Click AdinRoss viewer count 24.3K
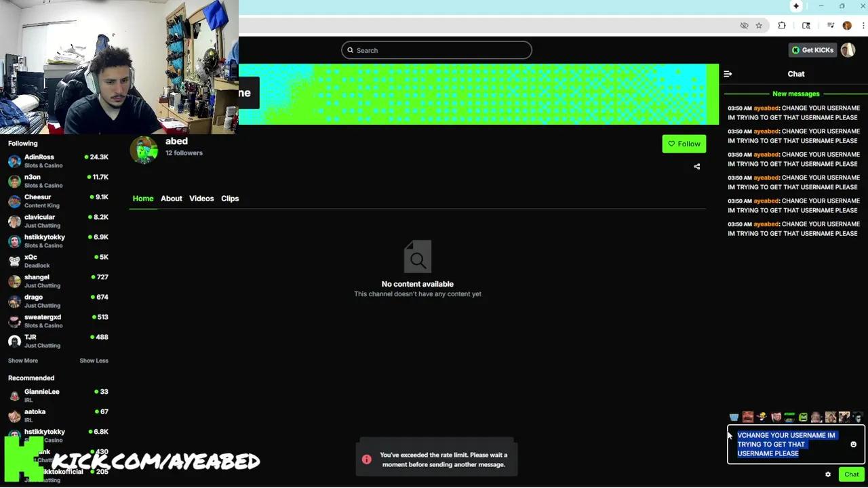 [x=99, y=157]
